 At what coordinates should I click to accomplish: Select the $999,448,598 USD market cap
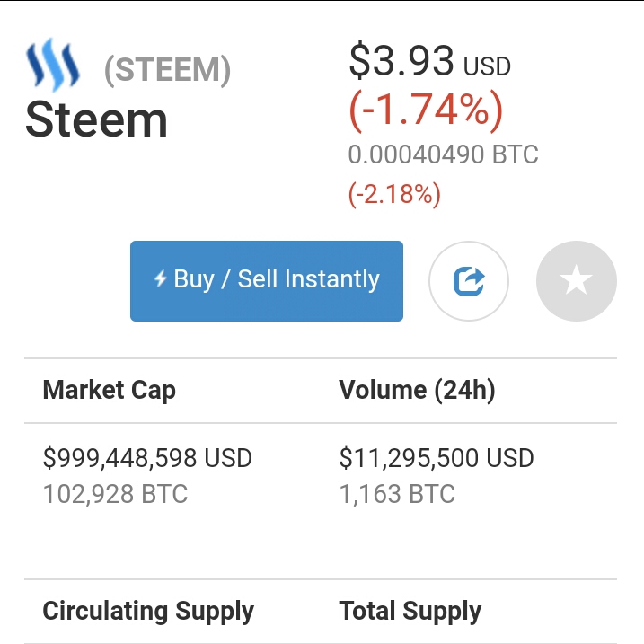pyautogui.click(x=147, y=458)
